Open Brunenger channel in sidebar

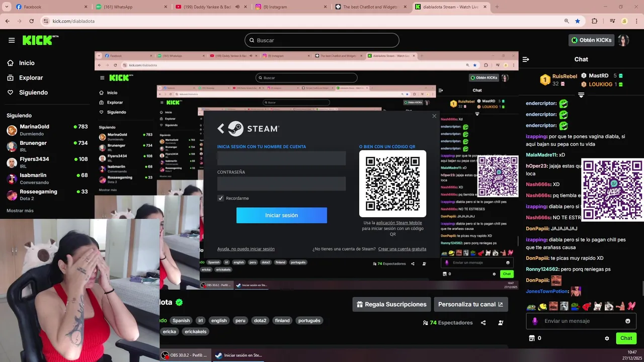47,146
